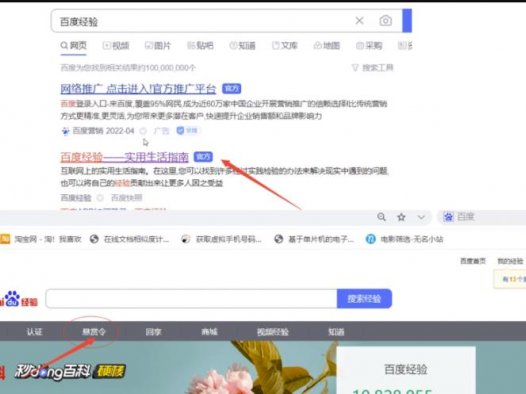Image resolution: width=526 pixels, height=394 pixels.
Task: Switch to the 图片 tab
Action: [158, 46]
